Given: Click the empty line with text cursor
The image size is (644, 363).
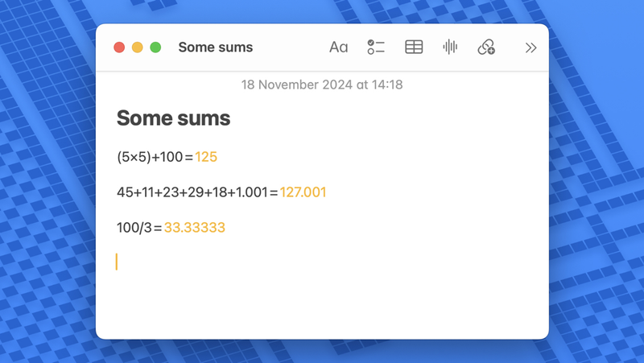Looking at the screenshot, I should [242, 262].
